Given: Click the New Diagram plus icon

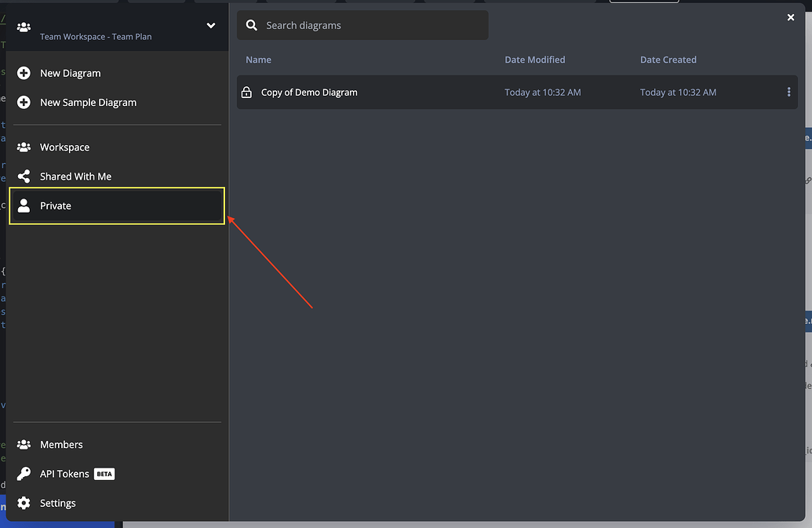Looking at the screenshot, I should pyautogui.click(x=24, y=73).
